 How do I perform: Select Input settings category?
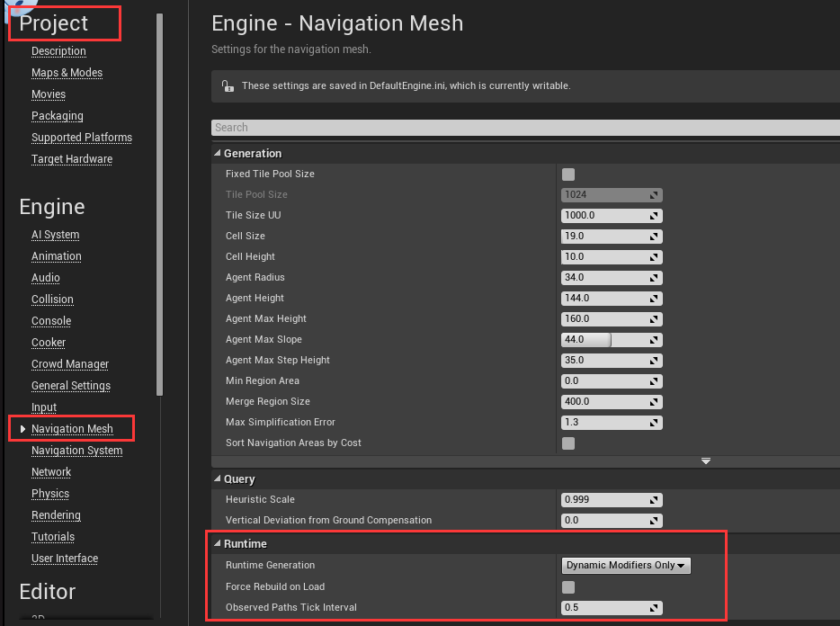(x=44, y=407)
